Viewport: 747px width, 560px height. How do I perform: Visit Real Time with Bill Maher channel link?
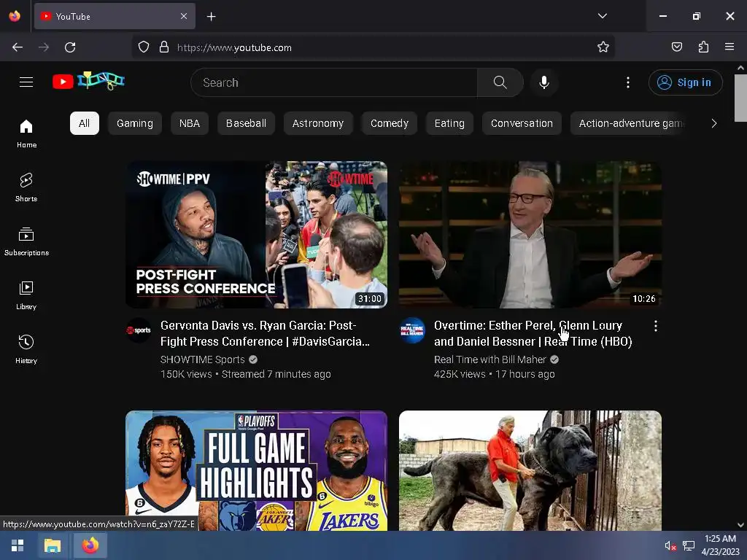(x=489, y=359)
